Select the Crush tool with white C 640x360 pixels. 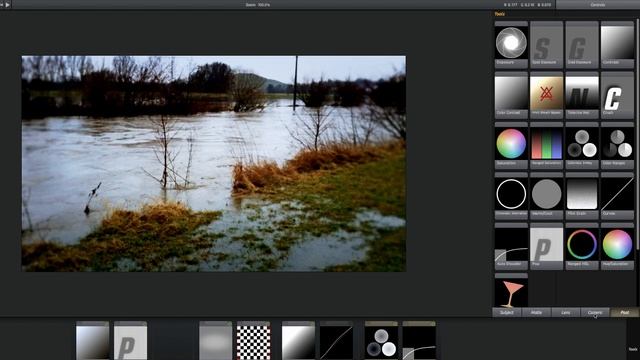click(x=617, y=96)
